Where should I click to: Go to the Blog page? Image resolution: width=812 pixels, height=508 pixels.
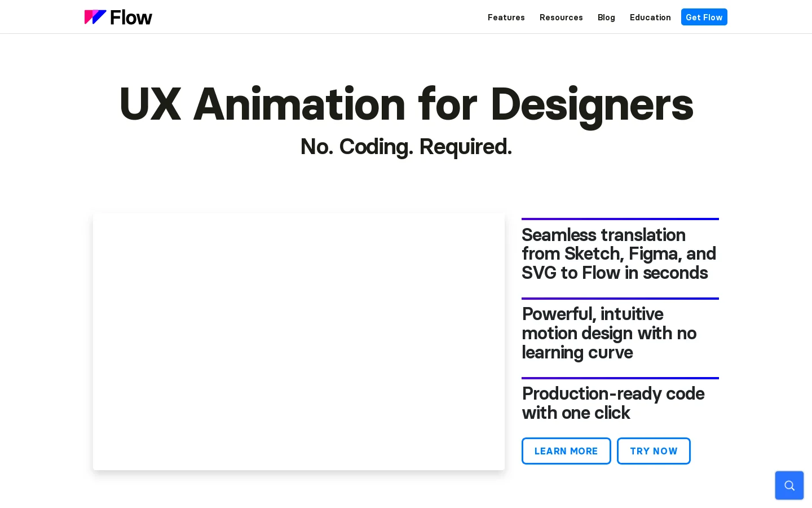click(x=606, y=17)
